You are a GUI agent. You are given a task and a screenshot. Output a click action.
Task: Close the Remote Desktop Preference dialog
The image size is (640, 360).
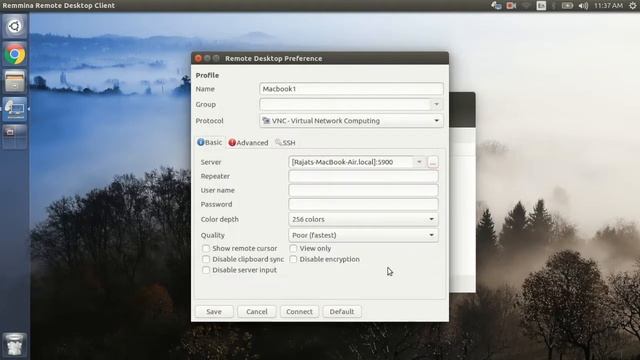198,58
